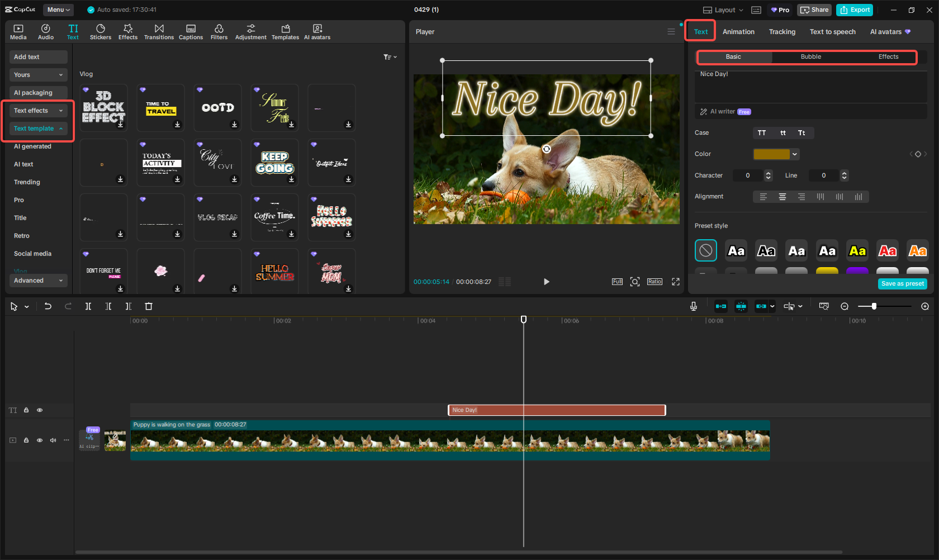
Task: Open the Stickers panel
Action: 101,32
